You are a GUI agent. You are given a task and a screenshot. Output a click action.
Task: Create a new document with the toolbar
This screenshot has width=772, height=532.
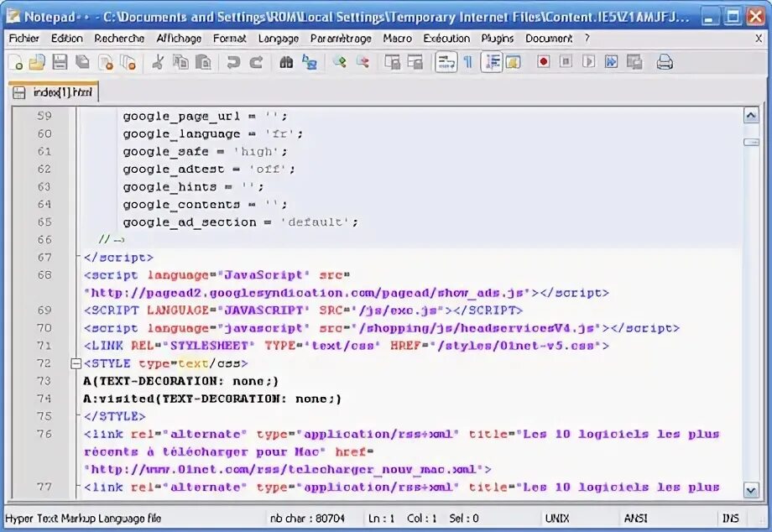tap(16, 62)
